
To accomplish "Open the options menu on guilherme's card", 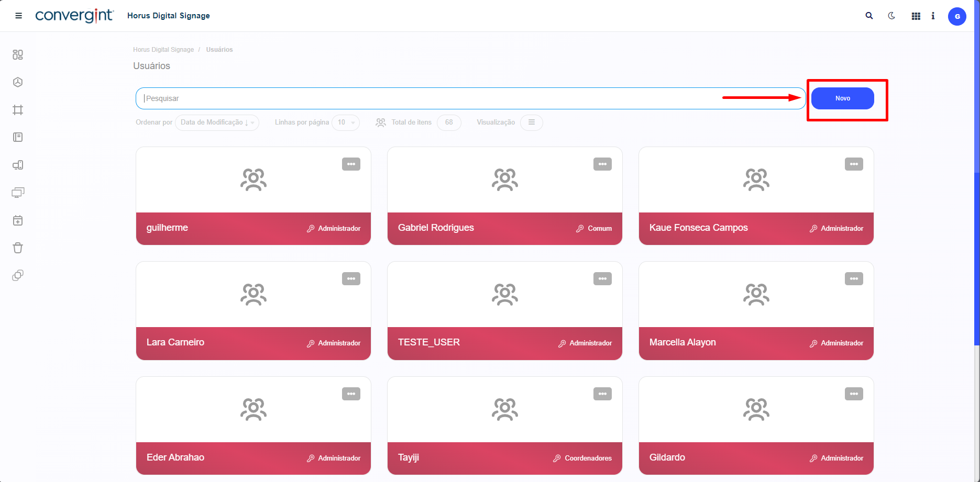I will (351, 164).
